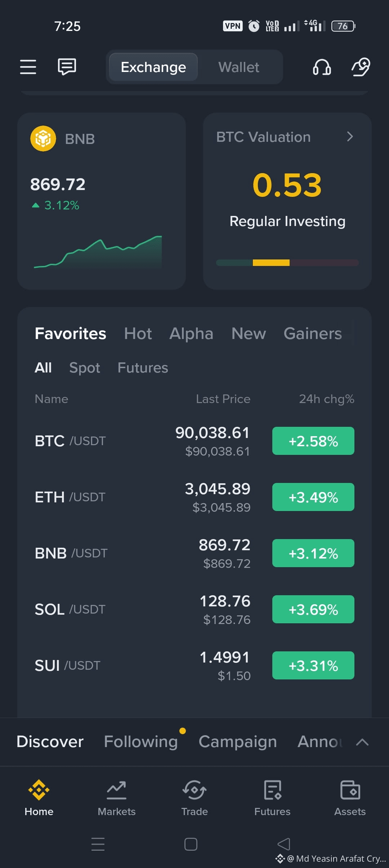This screenshot has height=868, width=389.
Task: Open the Trade swap icon
Action: coord(194,790)
